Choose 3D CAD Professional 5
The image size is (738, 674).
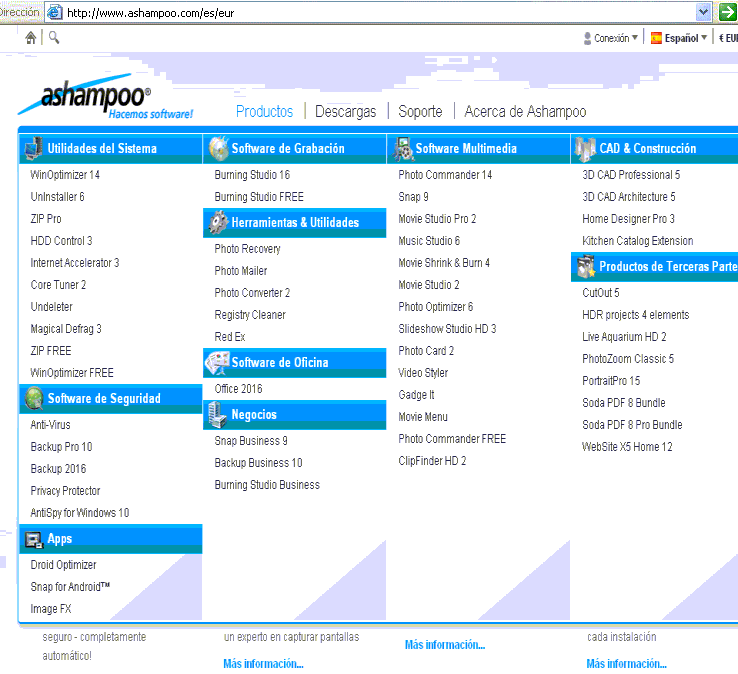coord(631,175)
